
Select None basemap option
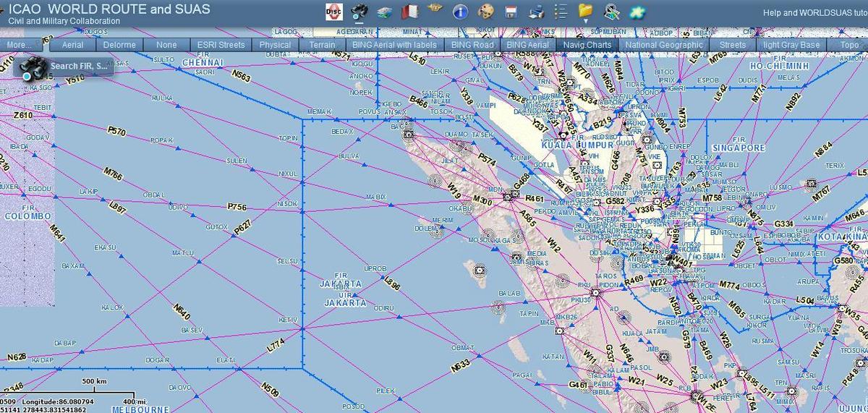tap(166, 45)
